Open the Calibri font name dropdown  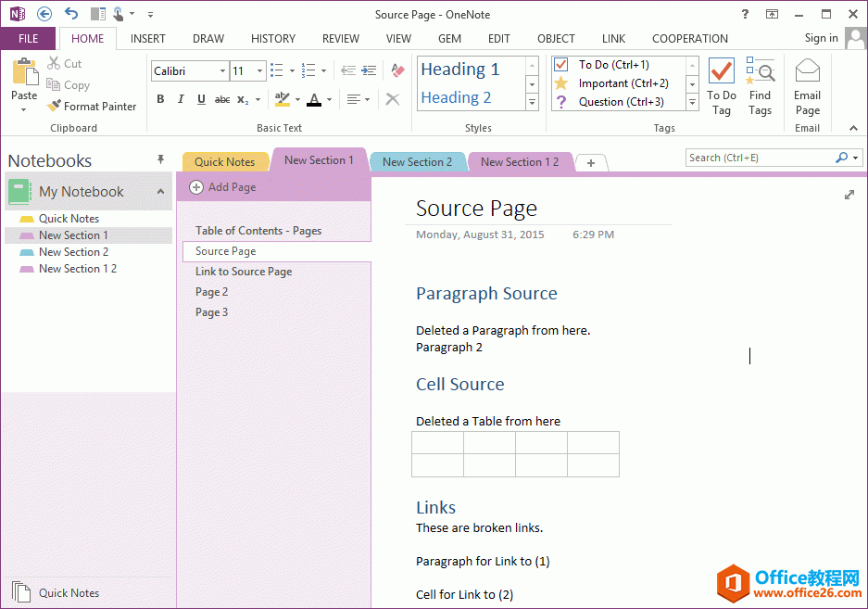tap(222, 71)
